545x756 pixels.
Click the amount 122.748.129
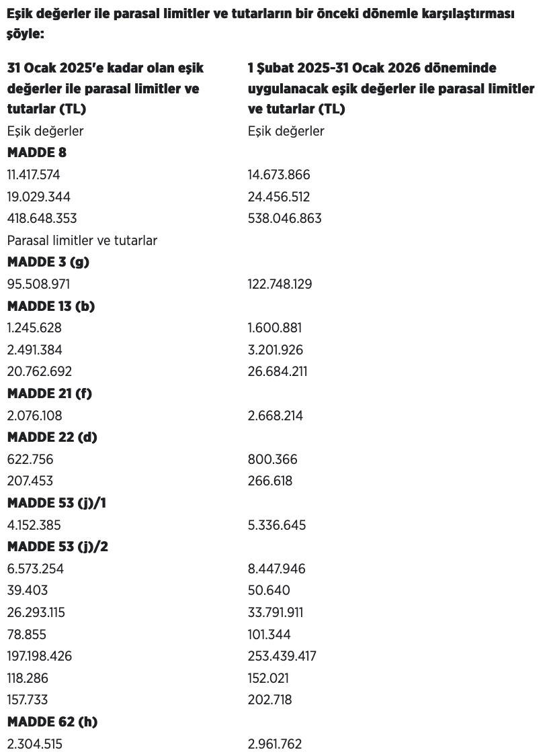click(280, 284)
